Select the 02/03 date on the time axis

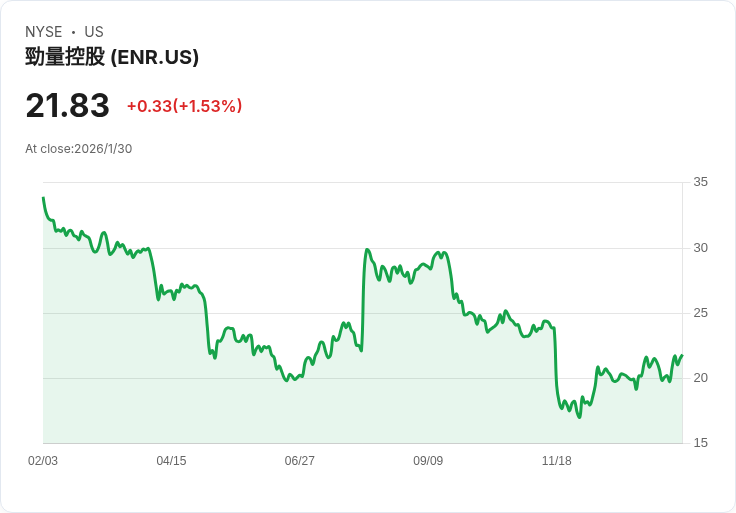click(43, 461)
